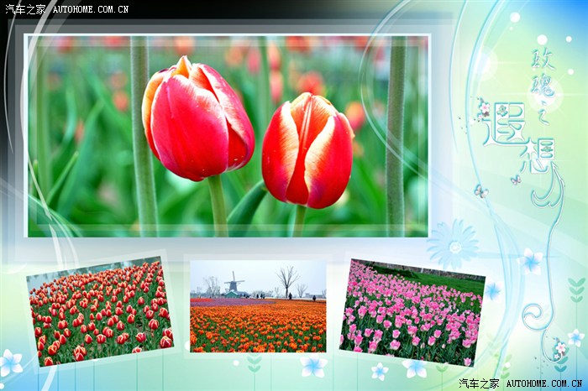Open the orange tulip field windmill thumbnail
The image size is (588, 391).
257,306
